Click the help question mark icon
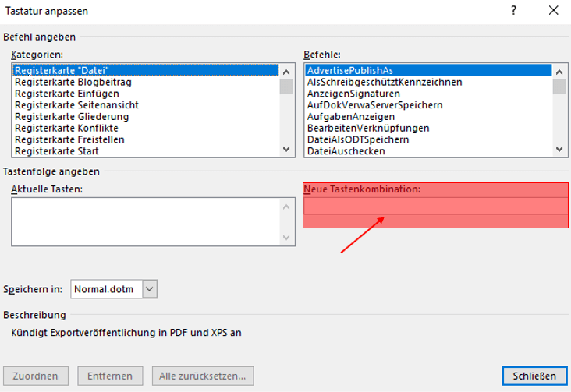Screen dimensions: 571x392 (514, 11)
